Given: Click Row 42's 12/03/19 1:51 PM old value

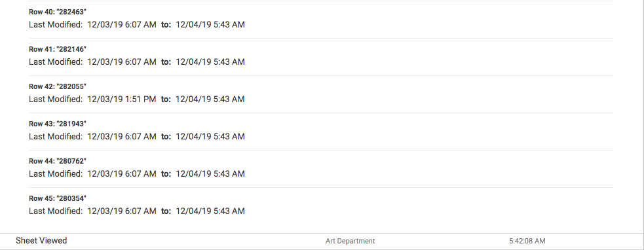Looking at the screenshot, I should click(122, 99).
